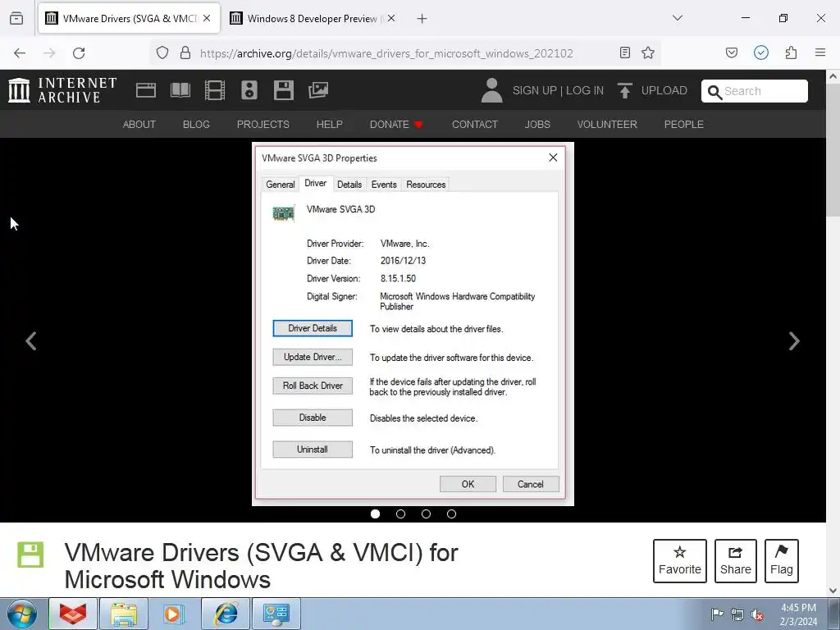Click the muted volume tray icon
Image resolution: width=840 pixels, height=630 pixels.
[x=757, y=615]
